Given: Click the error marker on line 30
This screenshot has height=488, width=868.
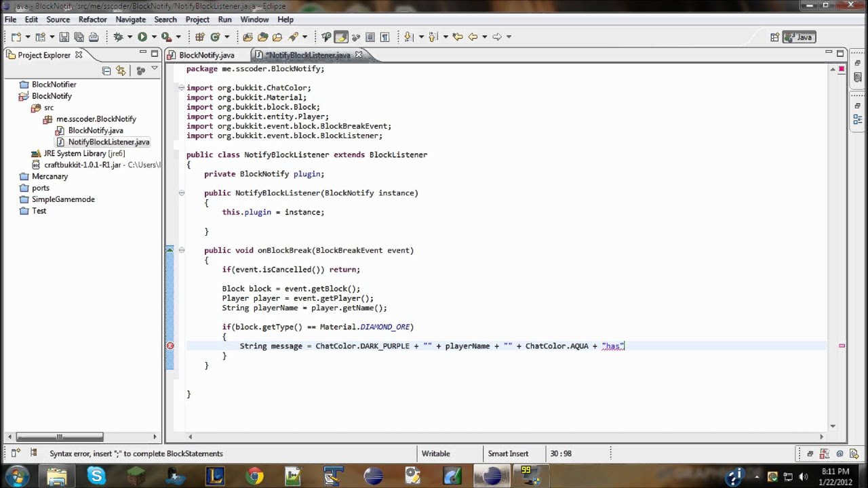Looking at the screenshot, I should click(170, 346).
